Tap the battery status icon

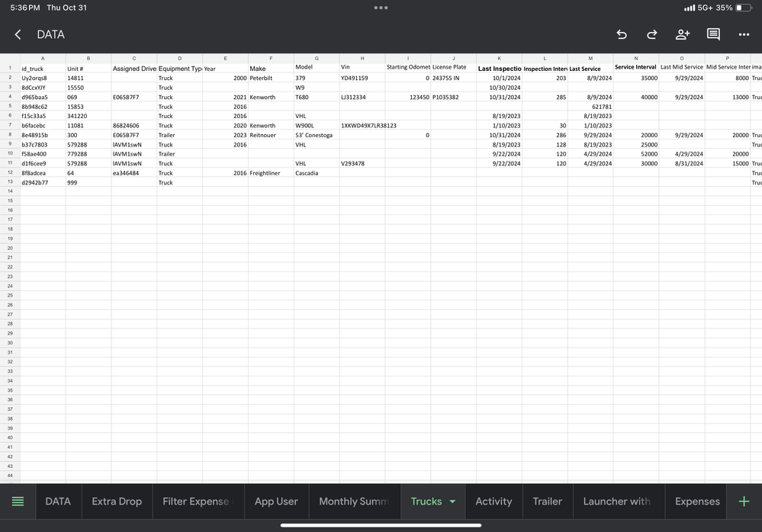744,8
